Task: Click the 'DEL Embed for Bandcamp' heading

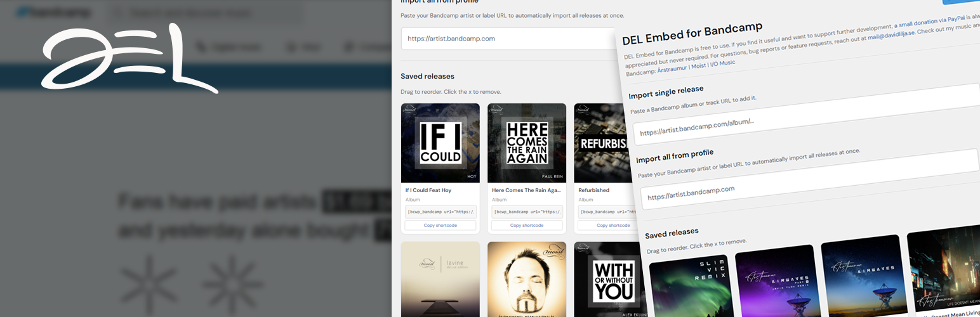Action: point(692,34)
